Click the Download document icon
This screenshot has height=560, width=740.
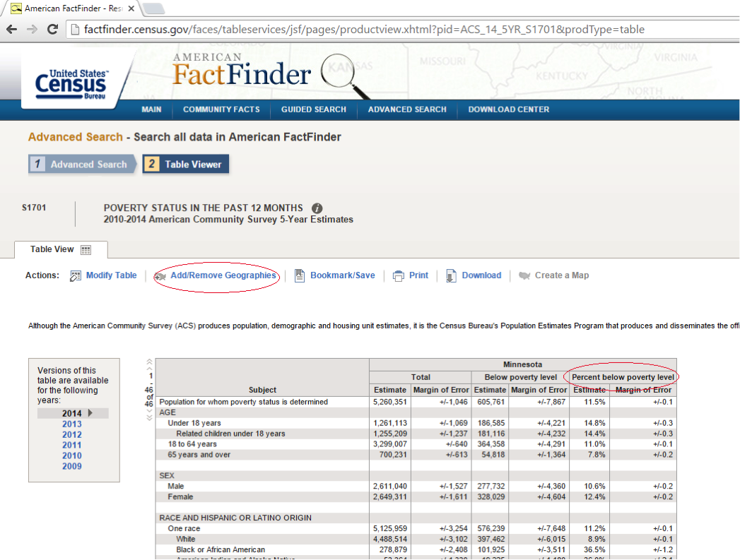click(451, 275)
